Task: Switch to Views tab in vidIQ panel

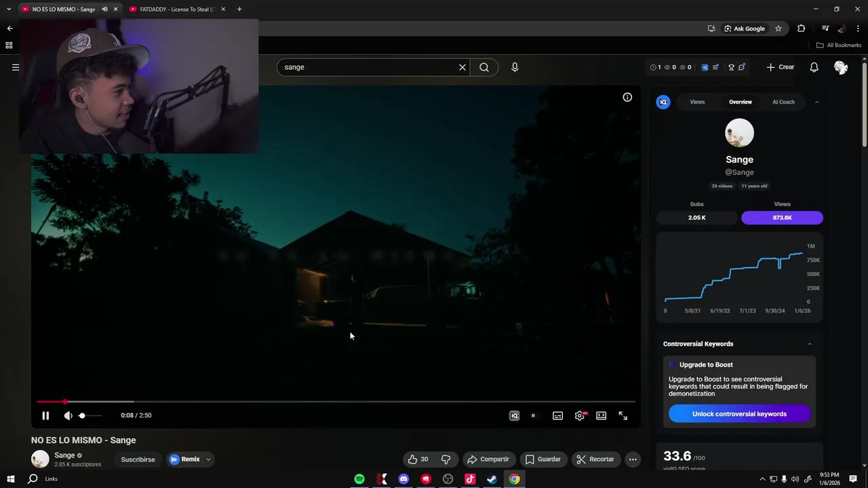Action: click(x=697, y=102)
